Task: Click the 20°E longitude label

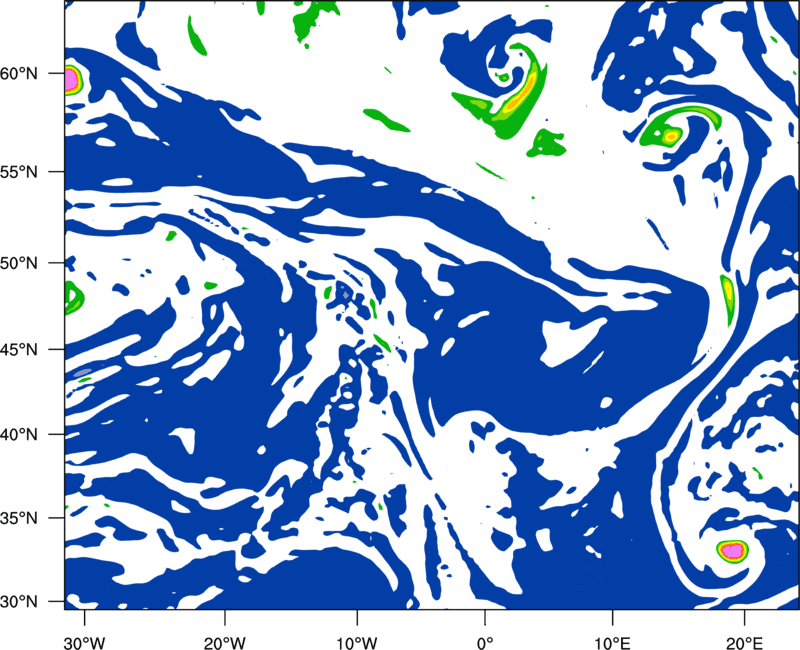Action: [x=744, y=643]
